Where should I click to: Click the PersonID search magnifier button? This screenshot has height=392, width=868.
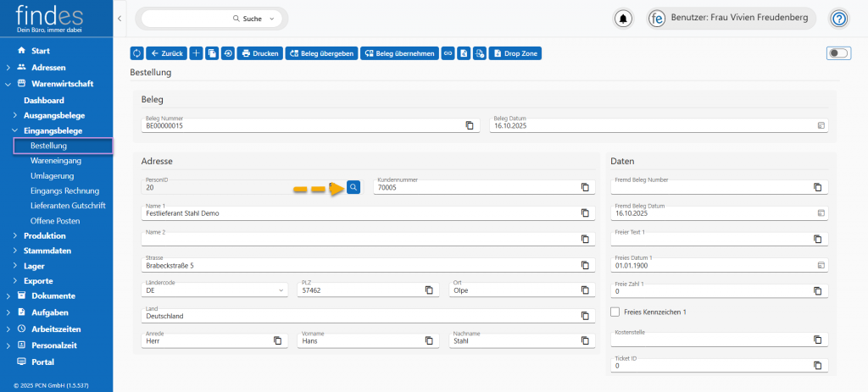[353, 188]
